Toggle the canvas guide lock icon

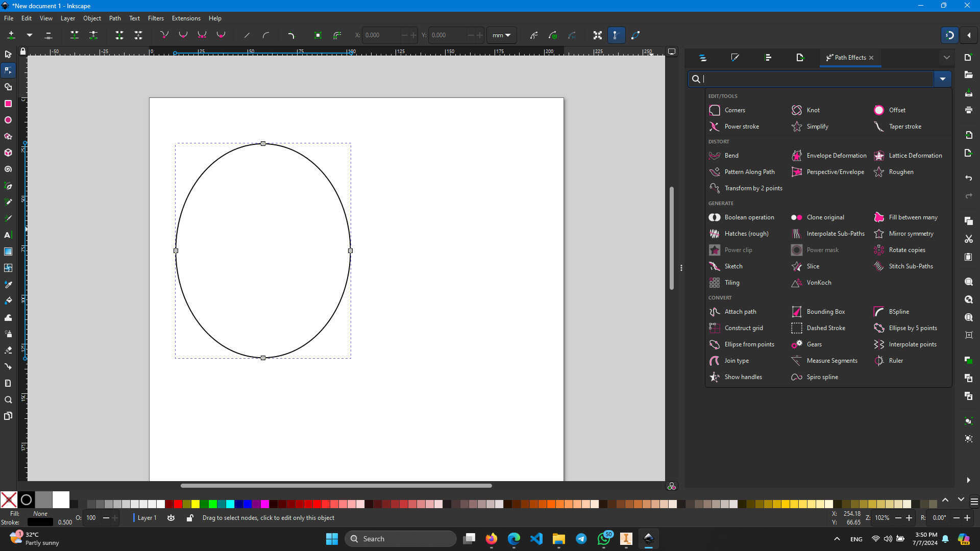[x=23, y=52]
